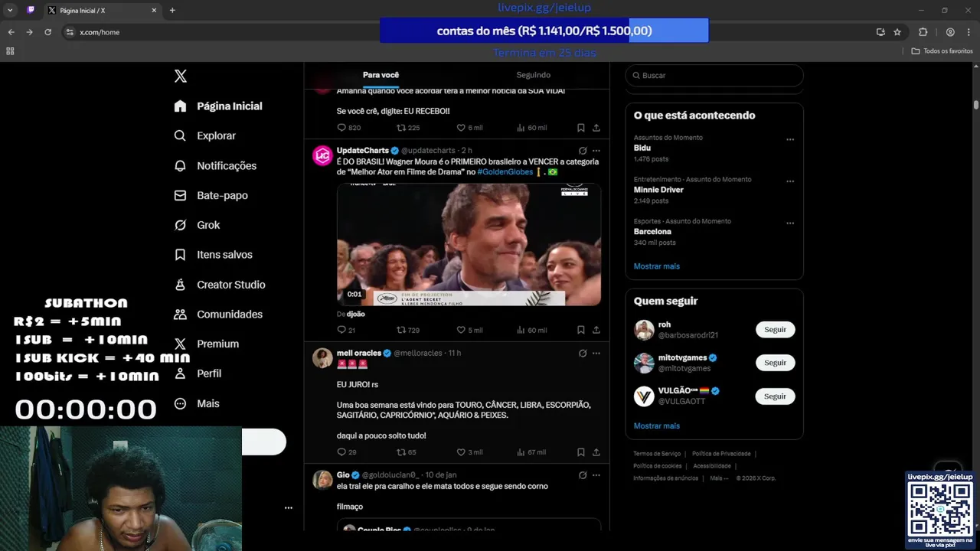Bookmark this page with star icon
Image resolution: width=980 pixels, height=551 pixels.
coord(897,32)
